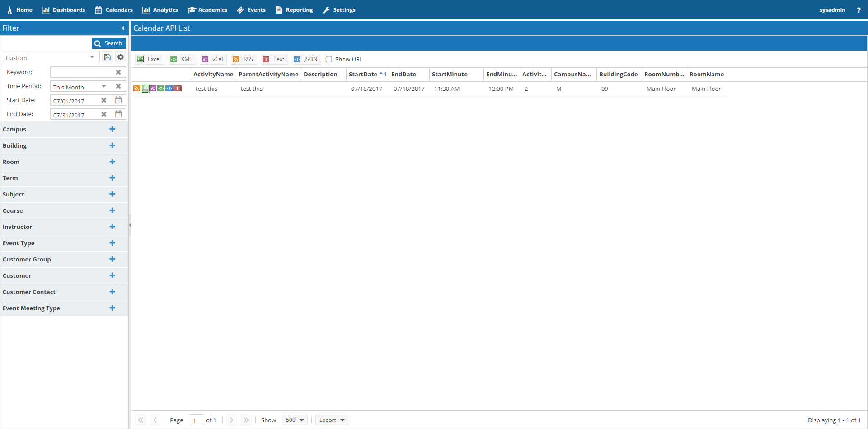Expand the Building filter section

pos(113,145)
